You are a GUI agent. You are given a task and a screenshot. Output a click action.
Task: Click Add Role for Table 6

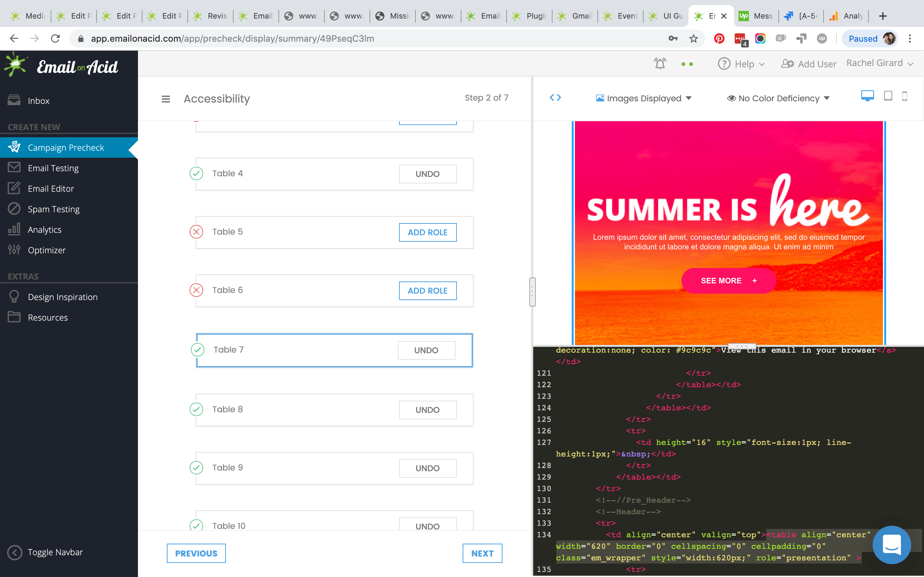click(x=427, y=290)
